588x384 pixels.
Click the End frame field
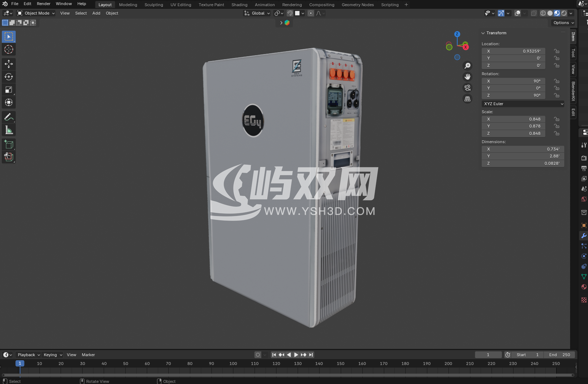pos(560,355)
